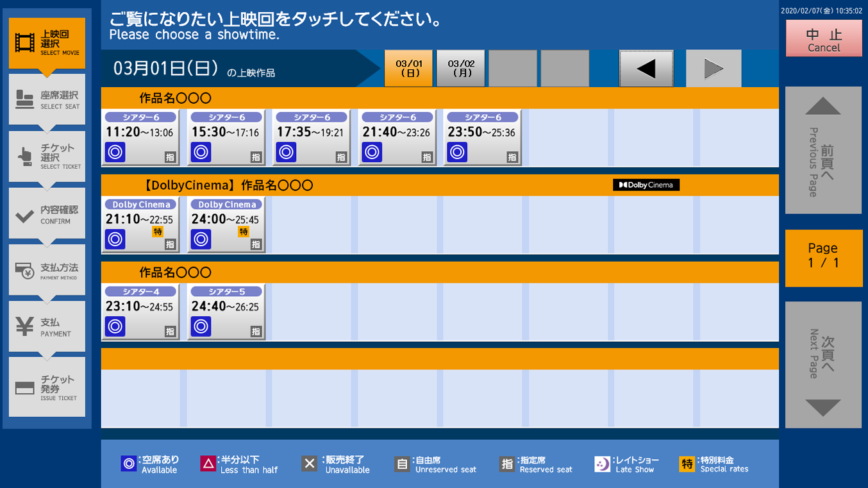Click availability circle icon on 15:30 showtime
The height and width of the screenshot is (488, 868).
(201, 152)
